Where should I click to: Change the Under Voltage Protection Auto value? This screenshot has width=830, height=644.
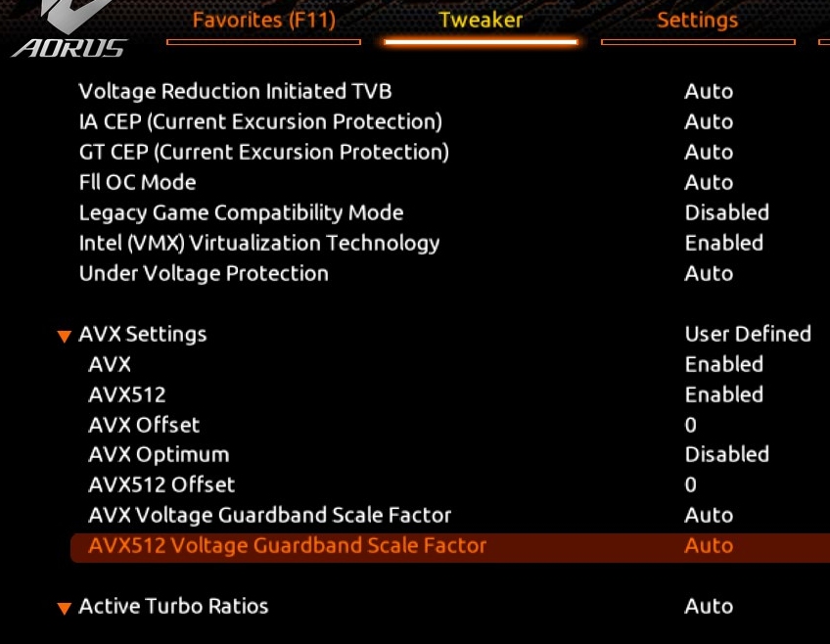point(709,273)
